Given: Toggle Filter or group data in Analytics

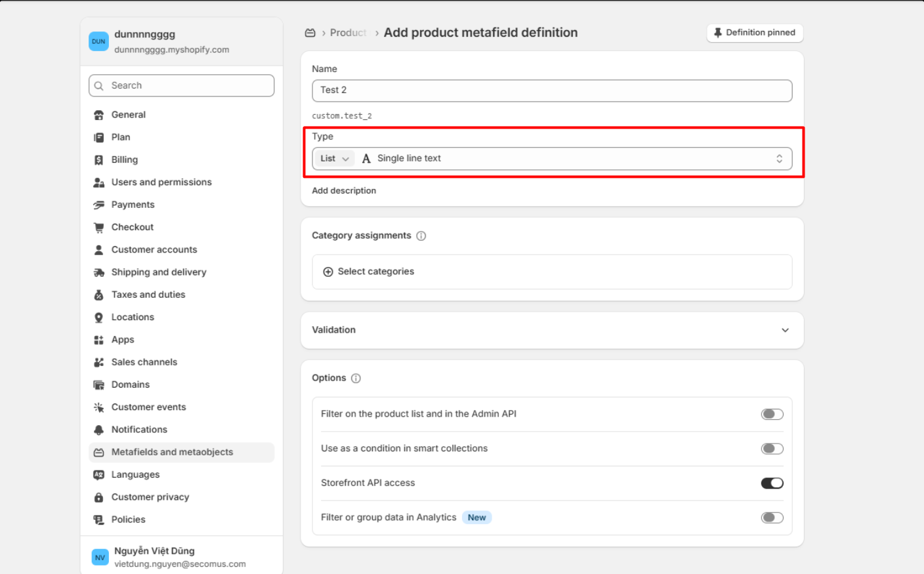Looking at the screenshot, I should (x=772, y=518).
